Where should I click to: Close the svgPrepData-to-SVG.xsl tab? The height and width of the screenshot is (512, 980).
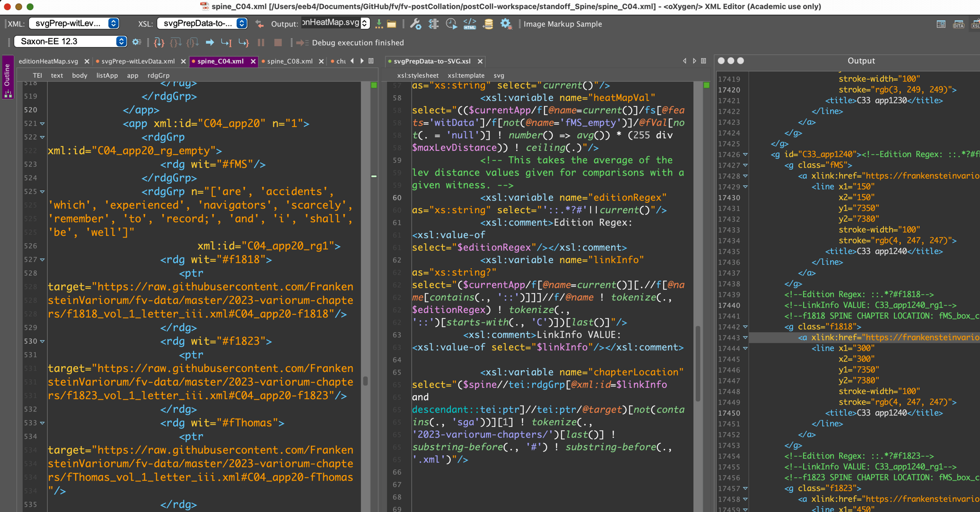point(480,62)
